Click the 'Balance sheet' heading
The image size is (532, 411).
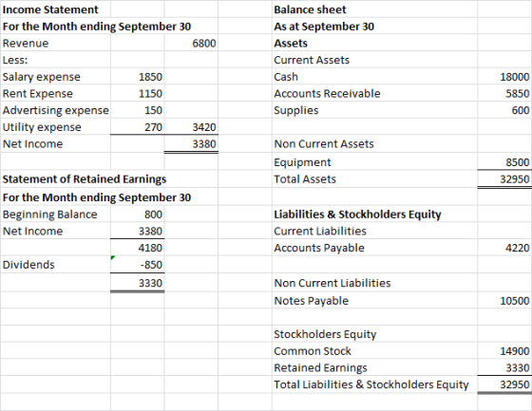(x=310, y=9)
